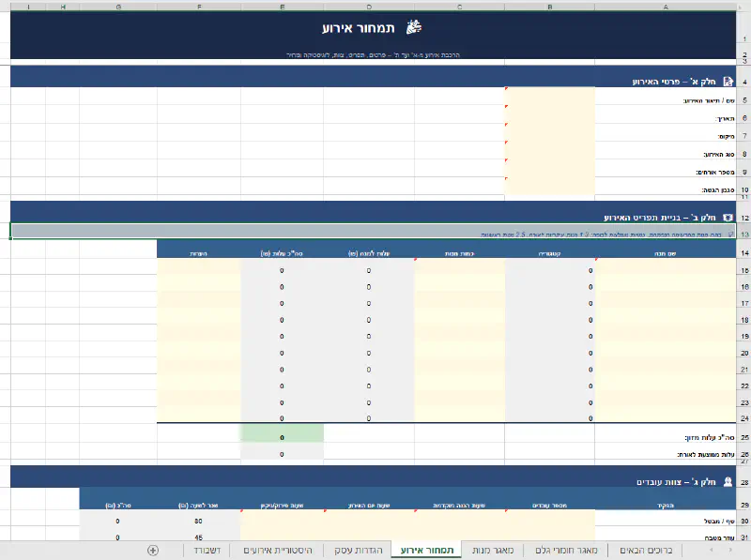Select the green סה"כ עלות מזון total cell
The image size is (751, 560).
pyautogui.click(x=282, y=436)
